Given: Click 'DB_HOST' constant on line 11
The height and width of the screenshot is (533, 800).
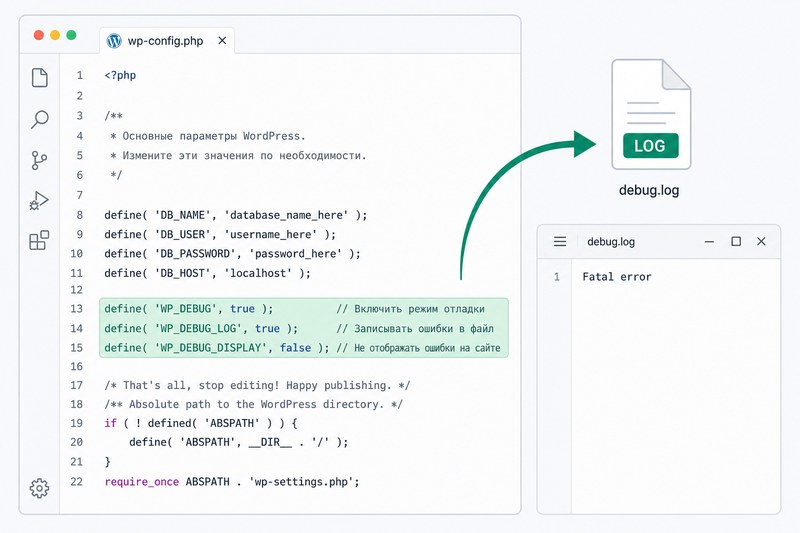Looking at the screenshot, I should point(182,273).
